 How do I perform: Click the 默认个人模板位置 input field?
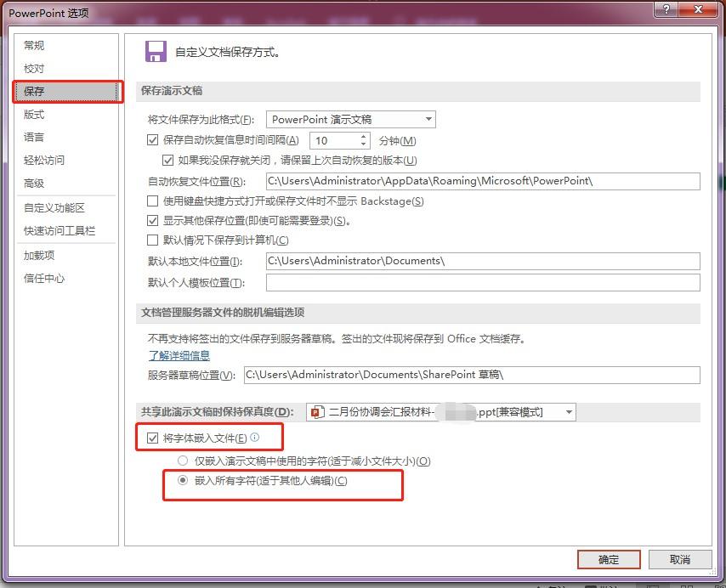pos(482,283)
